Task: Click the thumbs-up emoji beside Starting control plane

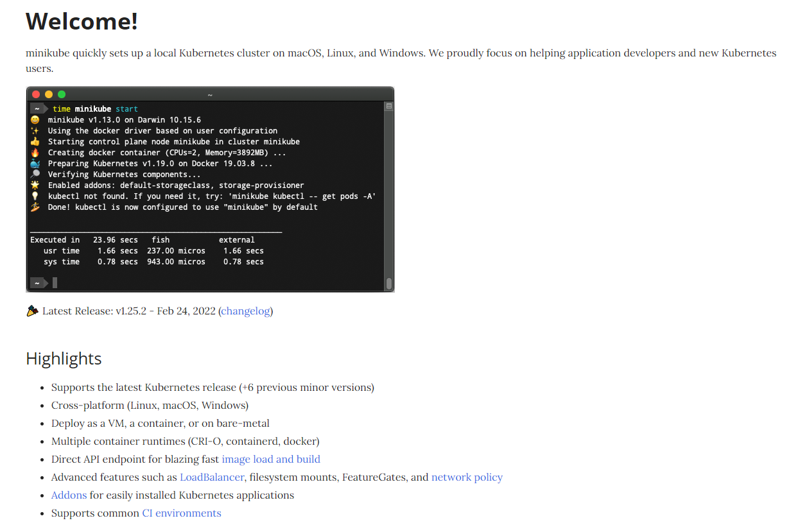Action: pos(35,142)
